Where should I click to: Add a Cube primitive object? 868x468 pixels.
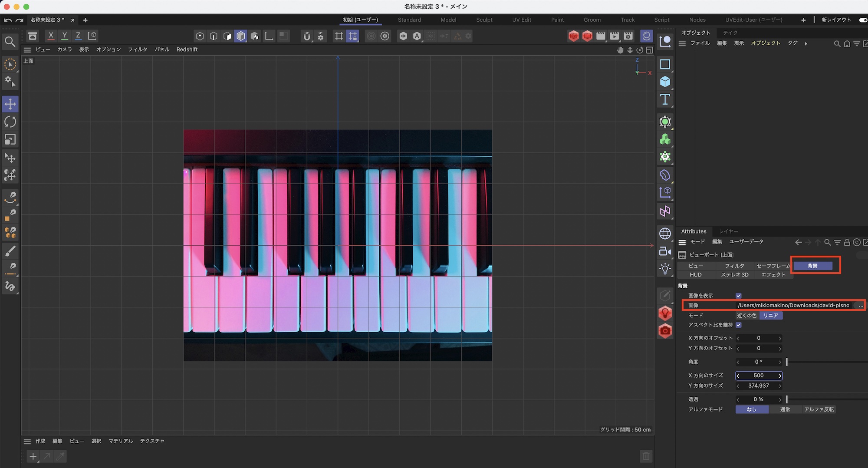[x=665, y=82]
